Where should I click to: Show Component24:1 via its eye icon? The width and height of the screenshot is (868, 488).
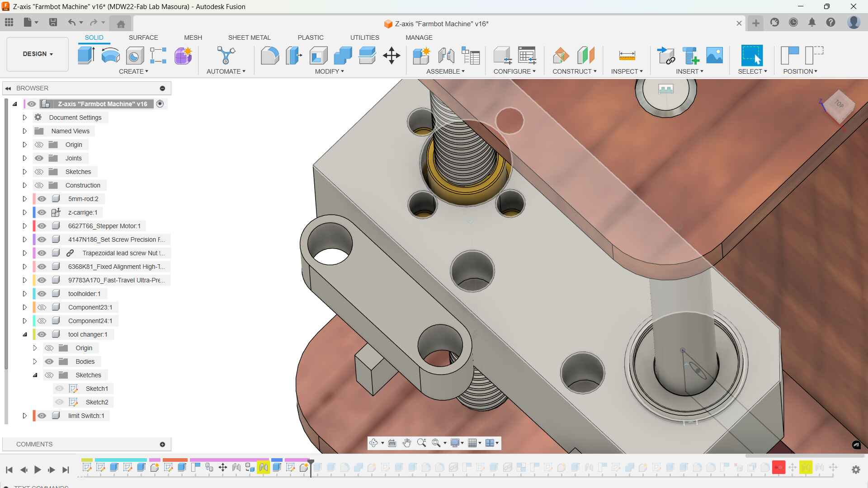42,321
